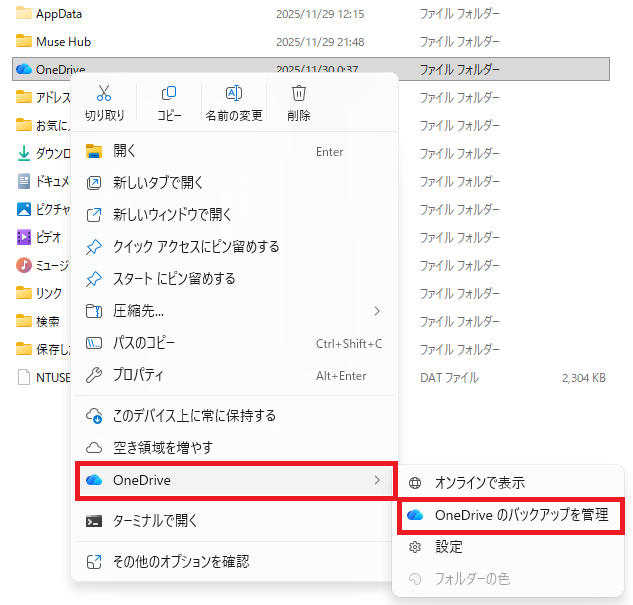Open プロパティ from the context menu
The width and height of the screenshot is (633, 605).
(x=138, y=375)
